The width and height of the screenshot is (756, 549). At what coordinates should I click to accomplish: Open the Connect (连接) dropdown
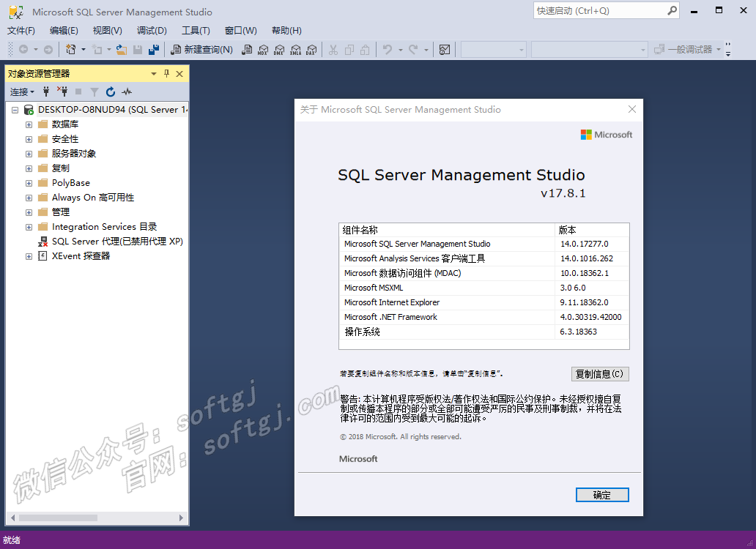click(x=22, y=91)
